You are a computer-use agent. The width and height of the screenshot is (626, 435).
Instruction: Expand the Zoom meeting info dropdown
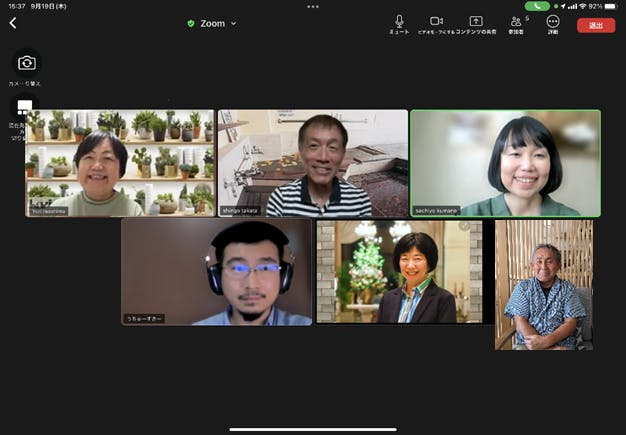coord(234,23)
